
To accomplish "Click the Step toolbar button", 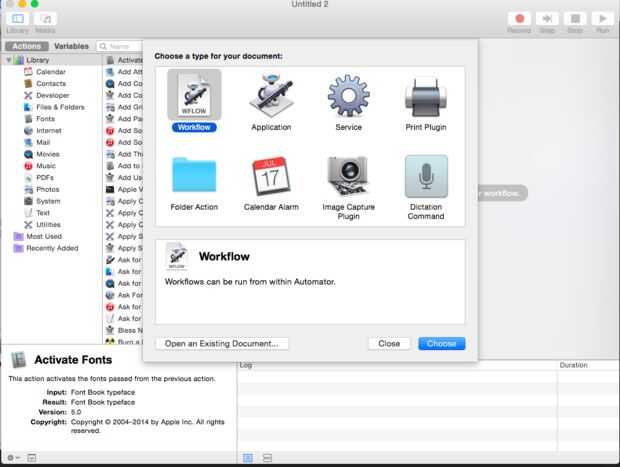I will [x=547, y=19].
